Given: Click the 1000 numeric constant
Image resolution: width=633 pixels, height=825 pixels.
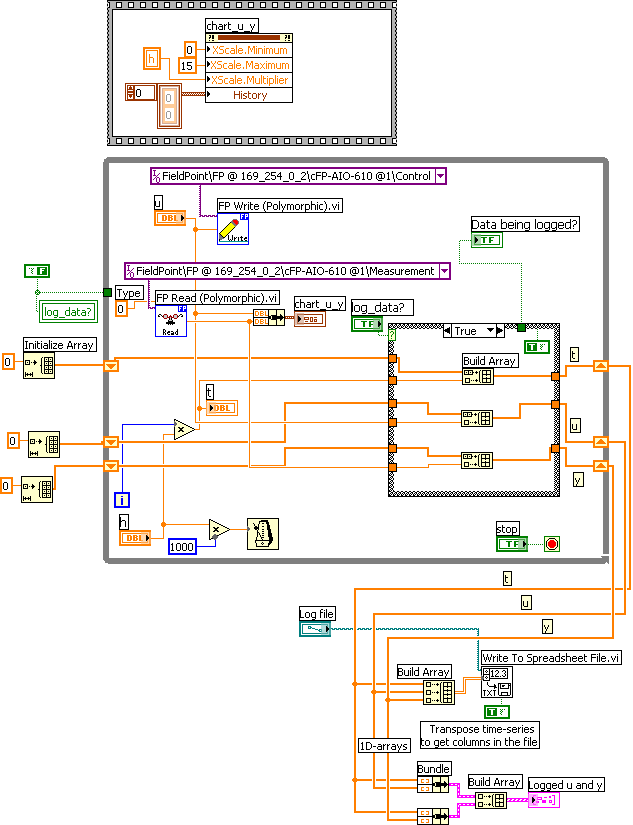Looking at the screenshot, I should pyautogui.click(x=181, y=545).
